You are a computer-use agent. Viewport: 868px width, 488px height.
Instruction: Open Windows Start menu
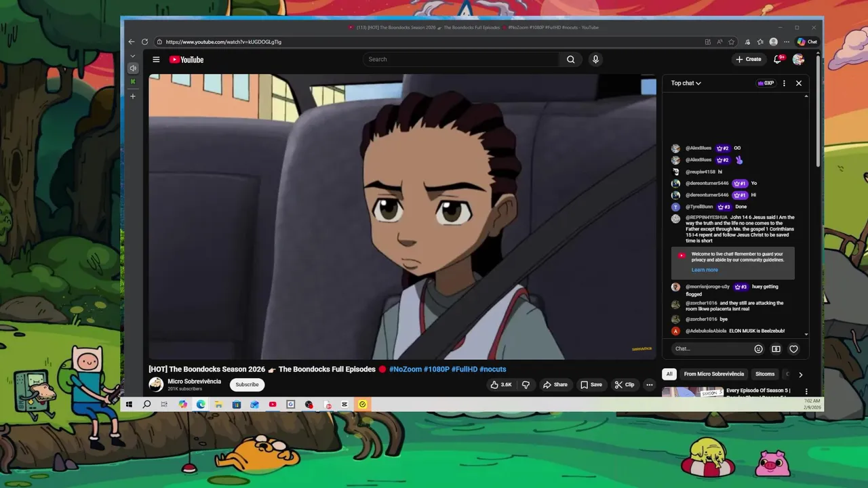[129, 405]
